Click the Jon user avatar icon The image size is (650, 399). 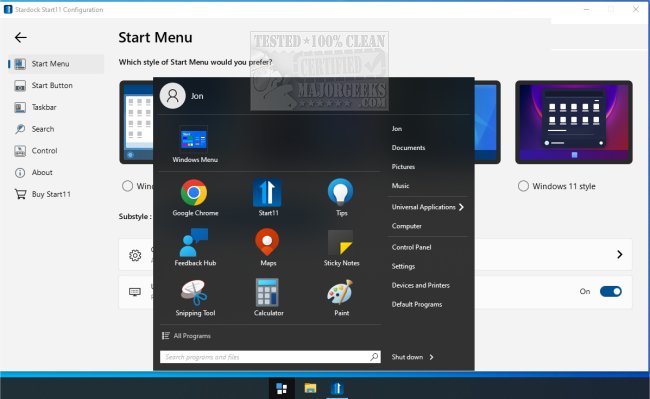172,96
